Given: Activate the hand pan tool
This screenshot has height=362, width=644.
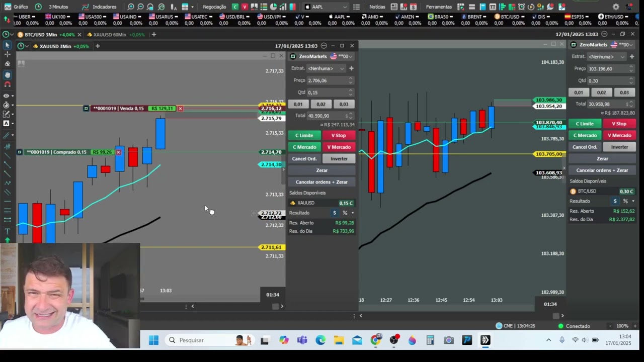Looking at the screenshot, I should pyautogui.click(x=7, y=75).
